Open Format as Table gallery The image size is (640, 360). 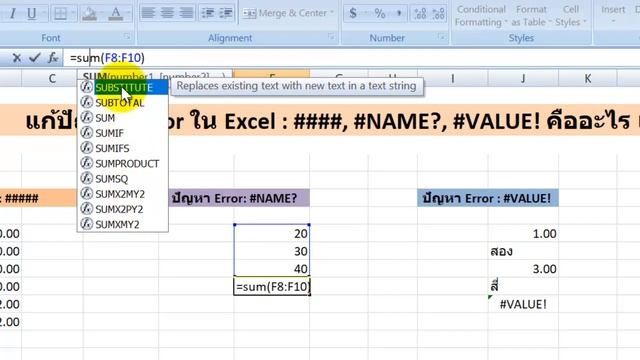pyautogui.click(x=531, y=16)
